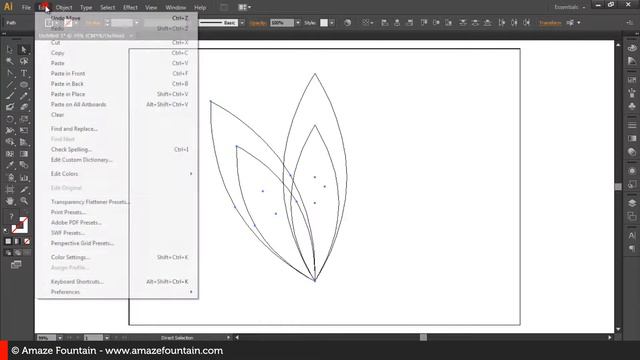Switch paint mode to Color
The image size is (640, 360).
(x=8, y=242)
